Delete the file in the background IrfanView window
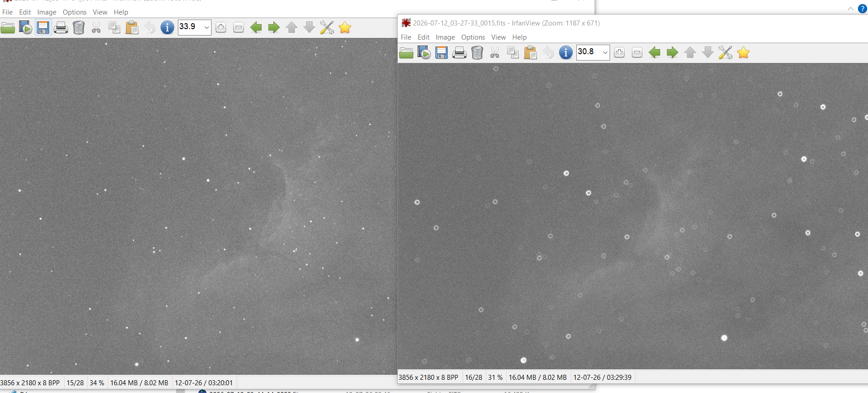 tap(79, 28)
